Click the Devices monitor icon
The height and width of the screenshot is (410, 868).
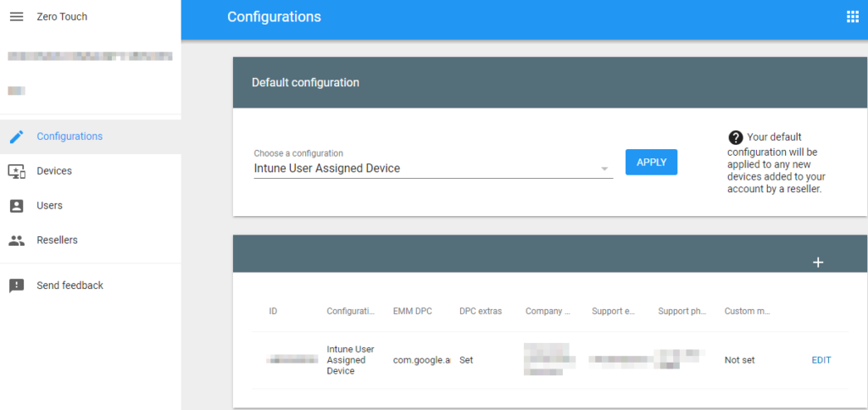tap(17, 171)
